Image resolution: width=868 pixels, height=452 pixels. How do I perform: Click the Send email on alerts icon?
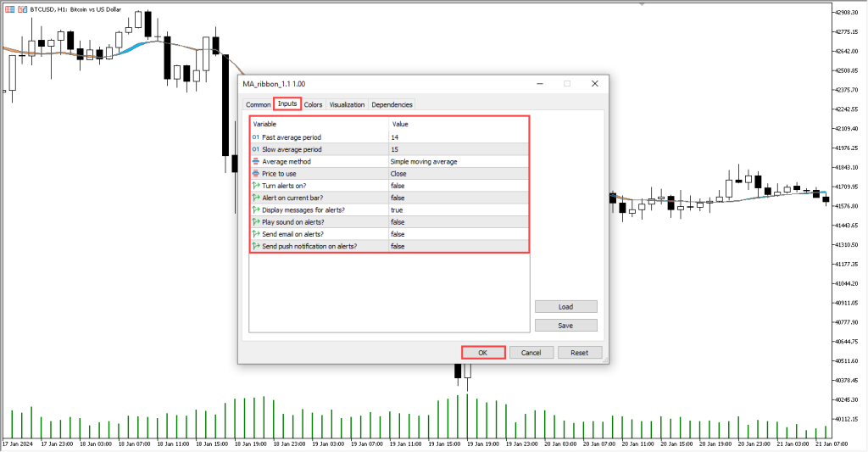pos(256,234)
